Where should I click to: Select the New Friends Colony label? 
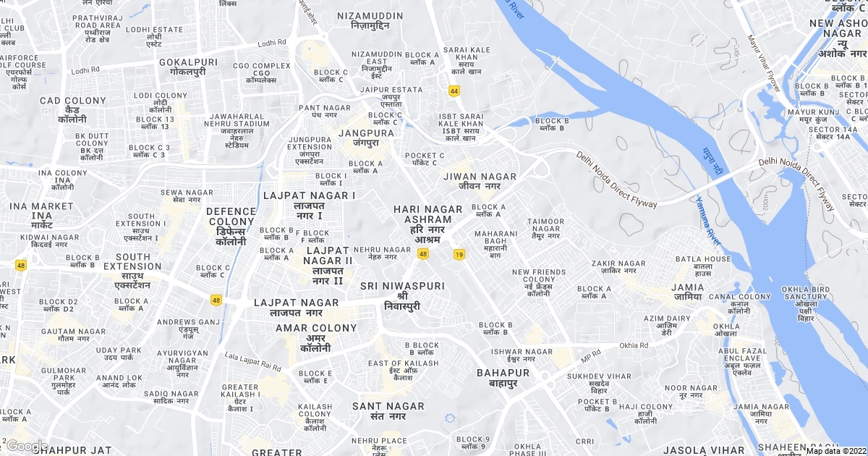click(539, 283)
